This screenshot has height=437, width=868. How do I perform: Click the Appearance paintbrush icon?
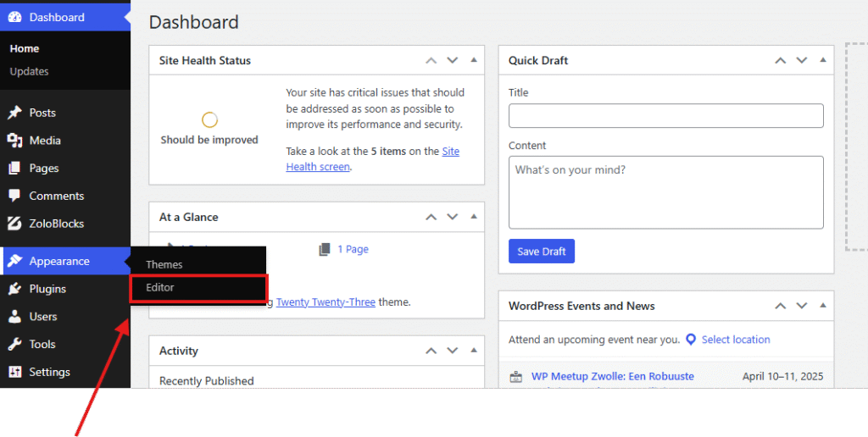pyautogui.click(x=15, y=261)
